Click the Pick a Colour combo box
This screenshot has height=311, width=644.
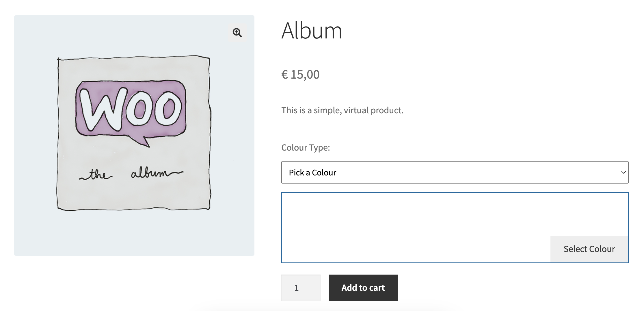[455, 172]
